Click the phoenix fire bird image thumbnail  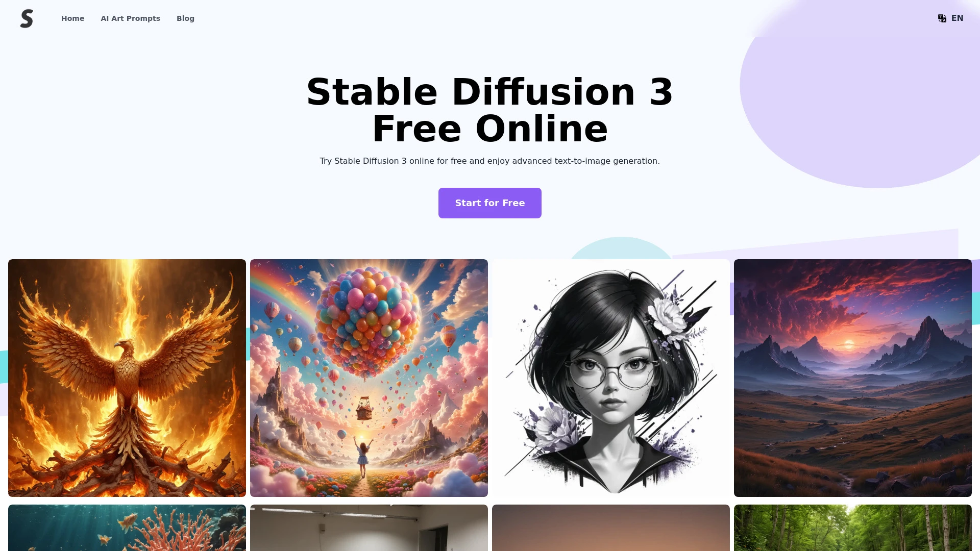(x=127, y=378)
